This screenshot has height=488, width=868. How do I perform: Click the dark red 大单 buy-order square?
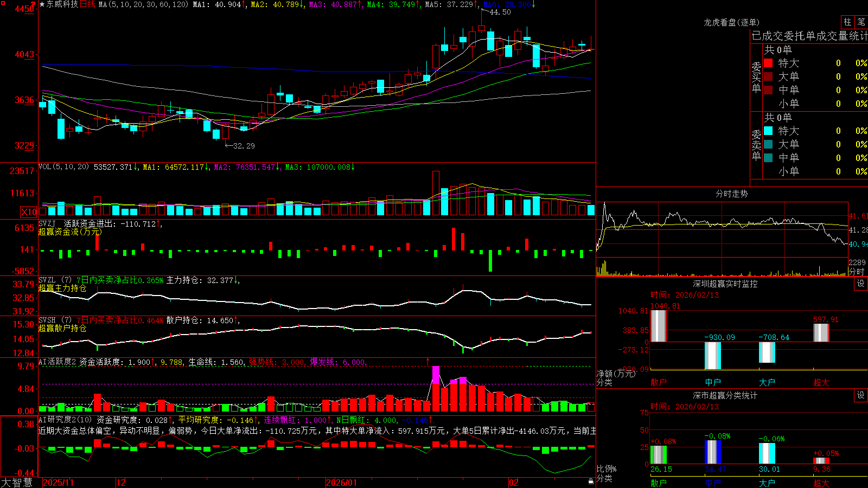pyautogui.click(x=768, y=76)
